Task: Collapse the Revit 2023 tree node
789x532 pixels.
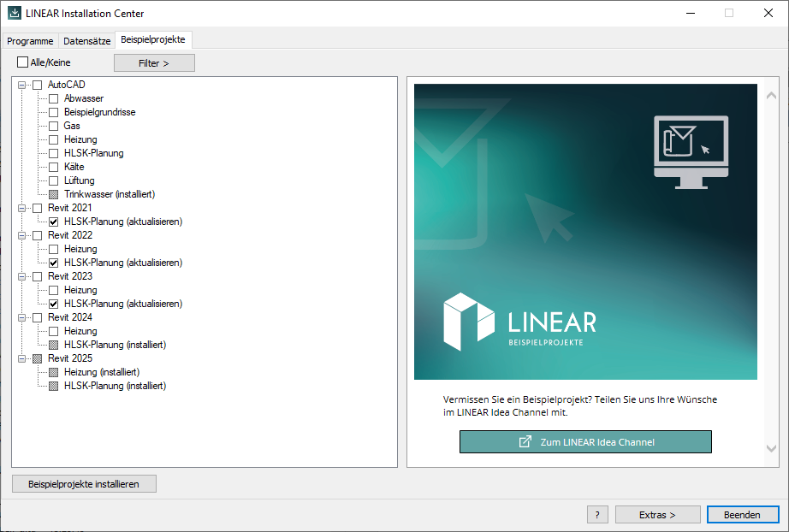Action: coord(21,276)
